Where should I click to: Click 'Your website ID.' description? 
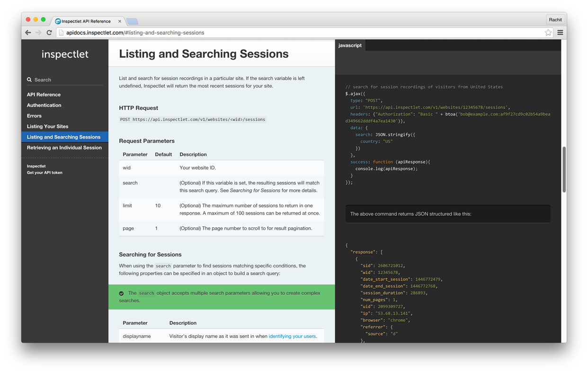point(198,168)
